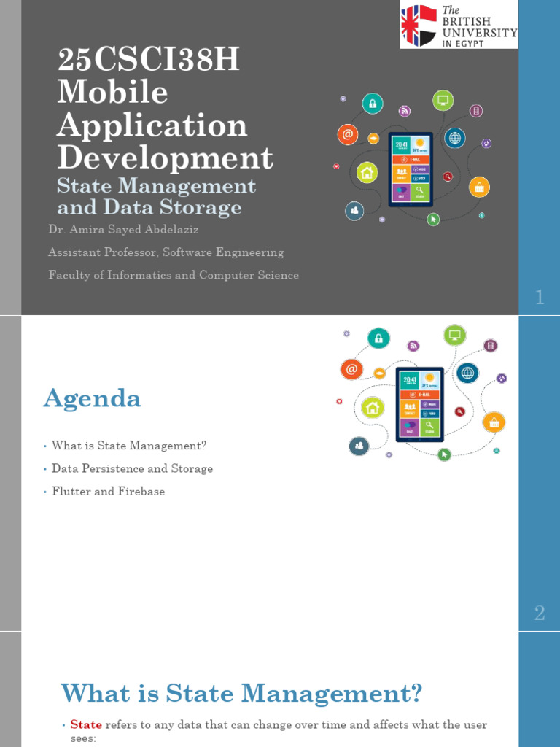This screenshot has height=747, width=560.
Task: Click the name "Dr. Amira Sayed Abdelaziz"
Action: [x=123, y=230]
